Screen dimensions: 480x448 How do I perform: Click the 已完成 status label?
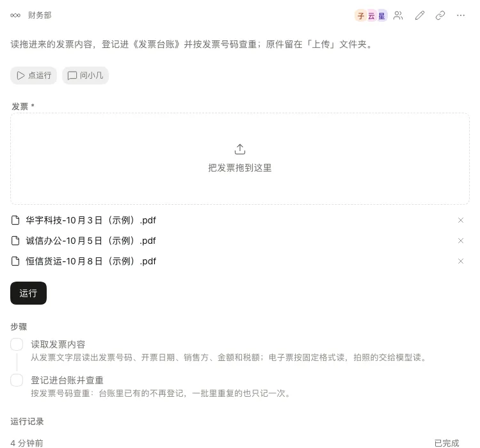[447, 443]
